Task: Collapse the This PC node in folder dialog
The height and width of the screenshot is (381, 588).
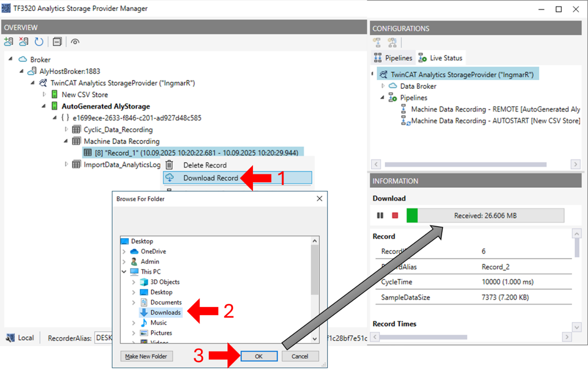Action: tap(124, 272)
